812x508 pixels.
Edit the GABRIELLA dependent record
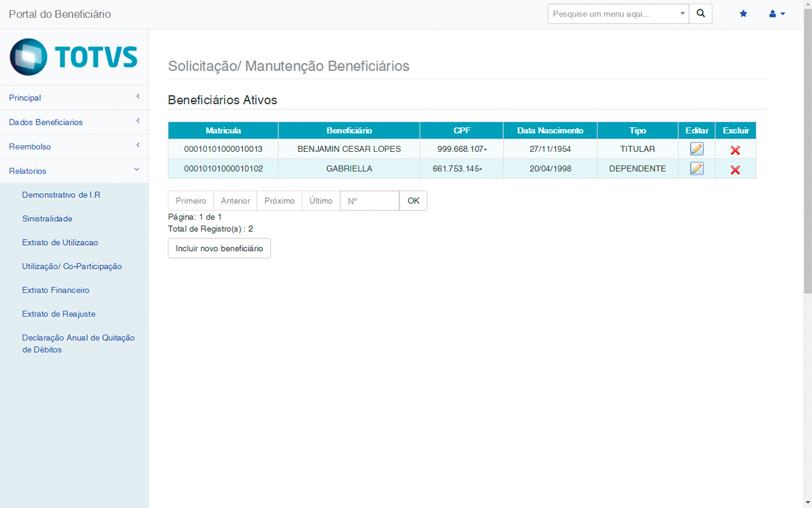pos(696,169)
